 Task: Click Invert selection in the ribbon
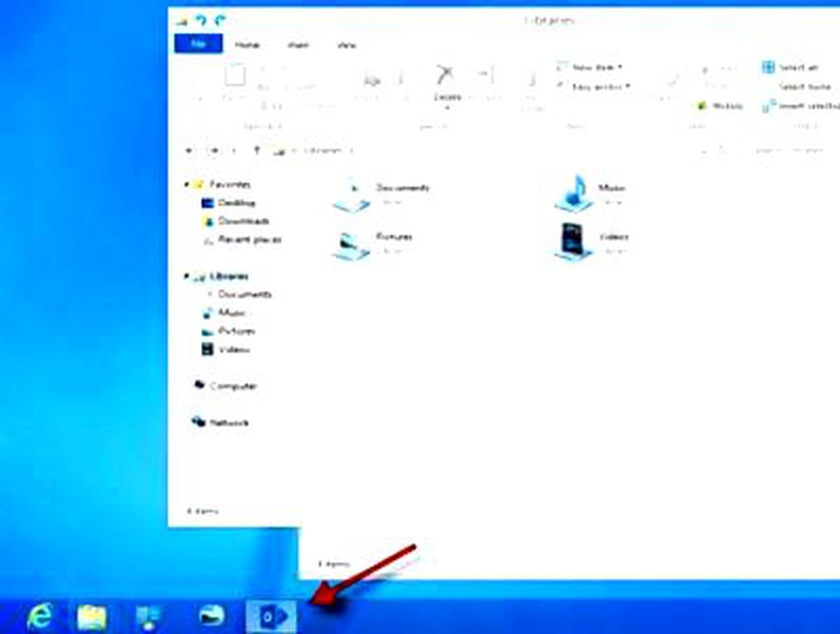(801, 106)
